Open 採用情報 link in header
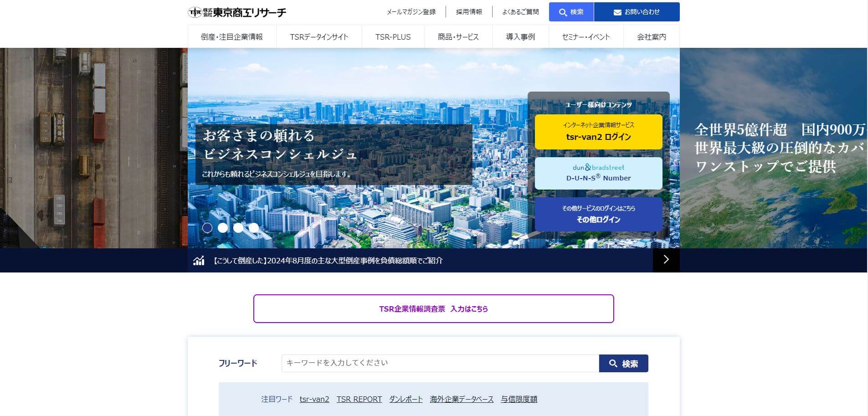The height and width of the screenshot is (416, 868). coord(469,12)
